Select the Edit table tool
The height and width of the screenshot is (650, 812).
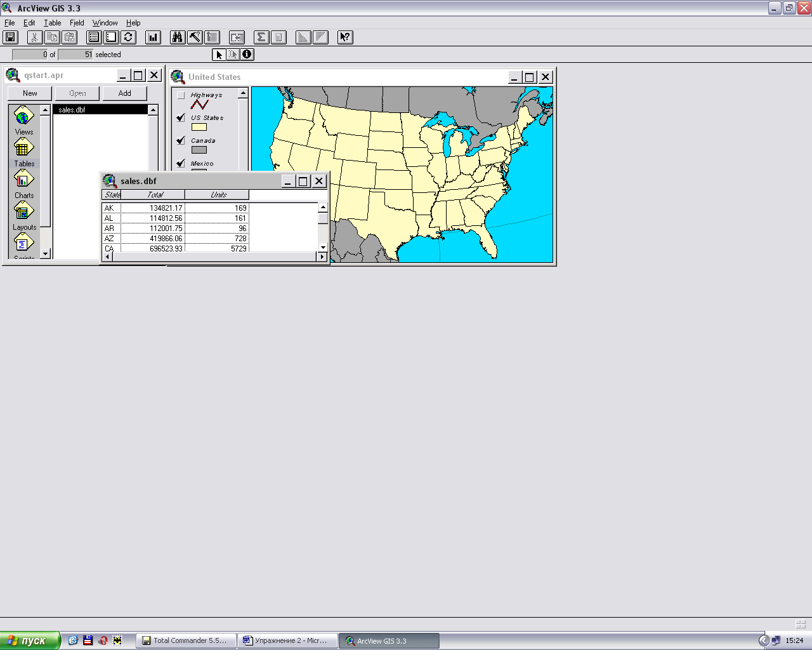(233, 55)
